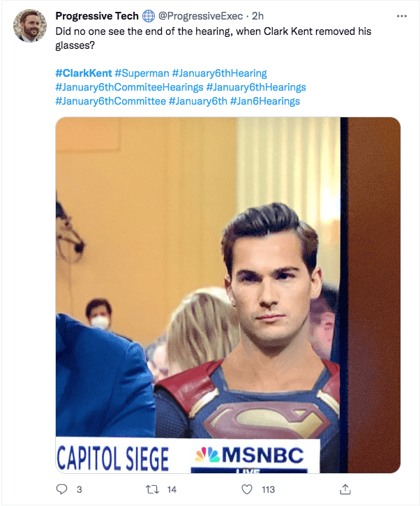Select the #January6thHearing hashtag
This screenshot has height=506, width=420.
[x=219, y=73]
